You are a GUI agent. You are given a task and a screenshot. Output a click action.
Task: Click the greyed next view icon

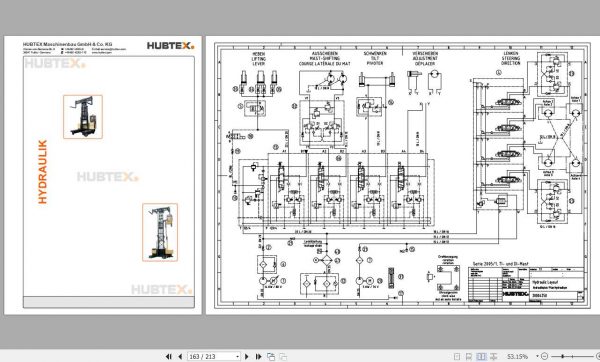[283, 356]
